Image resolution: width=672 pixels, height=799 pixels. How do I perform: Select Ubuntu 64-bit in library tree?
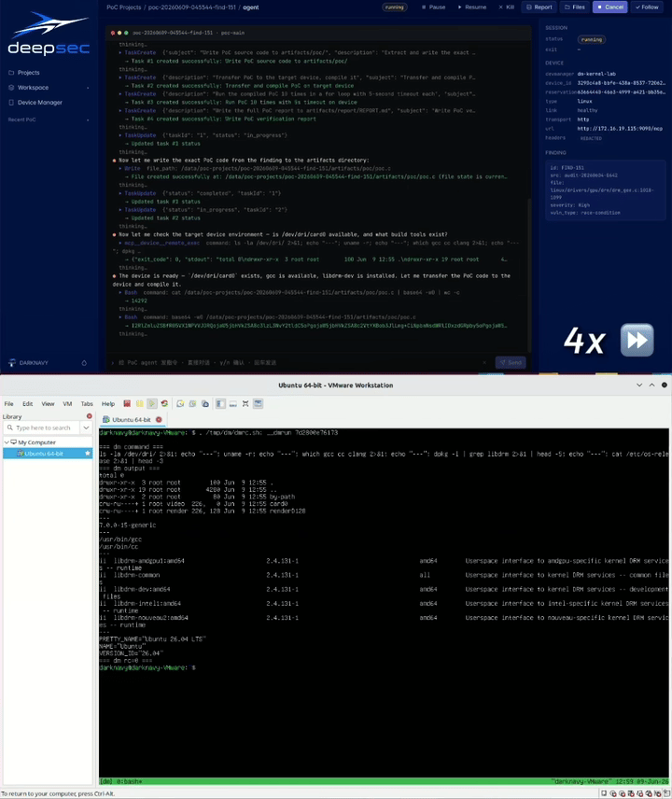(x=48, y=454)
